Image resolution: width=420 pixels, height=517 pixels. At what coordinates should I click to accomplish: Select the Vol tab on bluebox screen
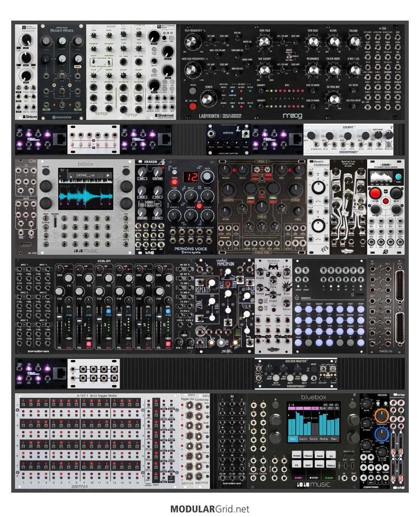pos(293,439)
